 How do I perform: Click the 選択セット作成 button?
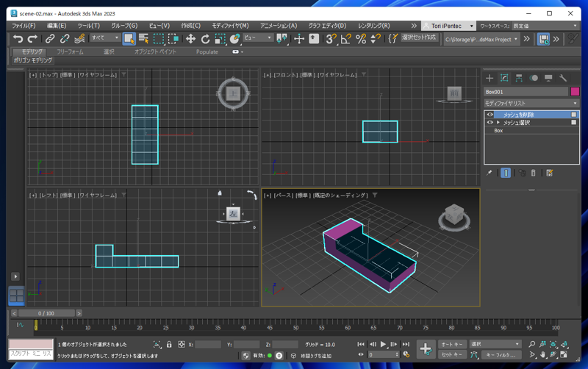point(419,38)
